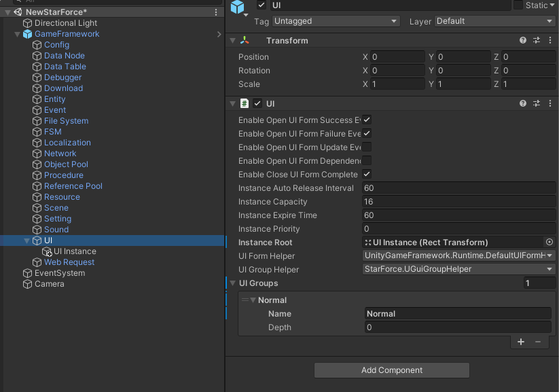Click the cube icon beside Camera
The height and width of the screenshot is (392, 559).
tap(27, 284)
